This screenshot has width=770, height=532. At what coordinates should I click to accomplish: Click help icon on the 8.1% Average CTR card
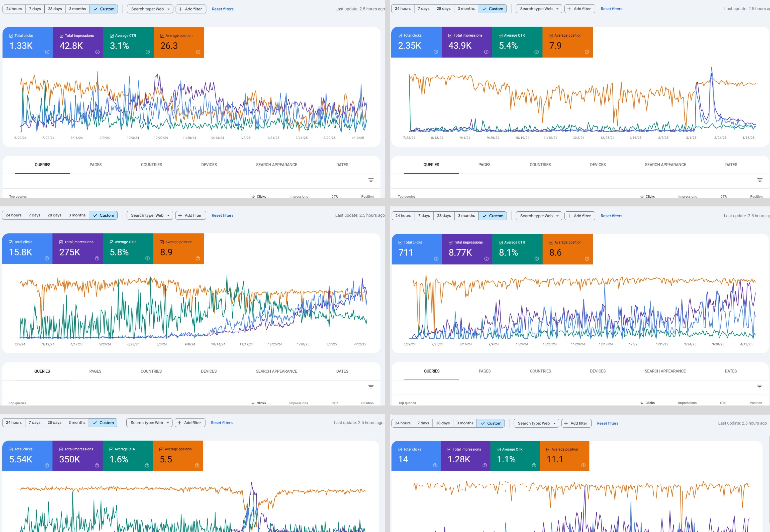pyautogui.click(x=537, y=259)
